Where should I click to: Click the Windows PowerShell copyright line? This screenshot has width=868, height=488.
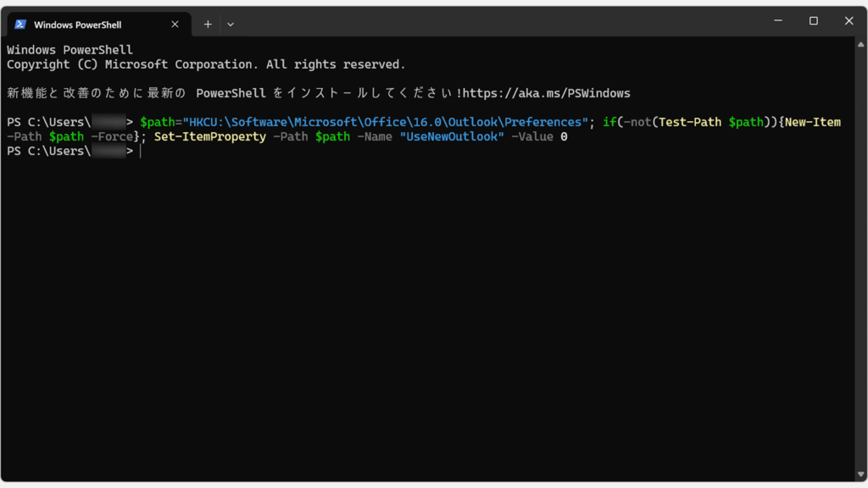(203, 64)
